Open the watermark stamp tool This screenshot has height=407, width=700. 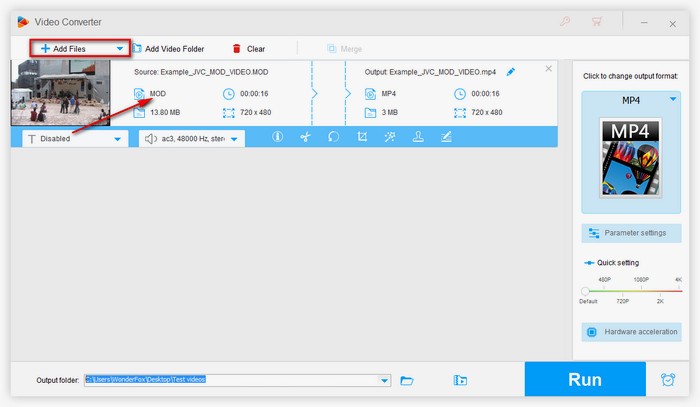tap(418, 137)
